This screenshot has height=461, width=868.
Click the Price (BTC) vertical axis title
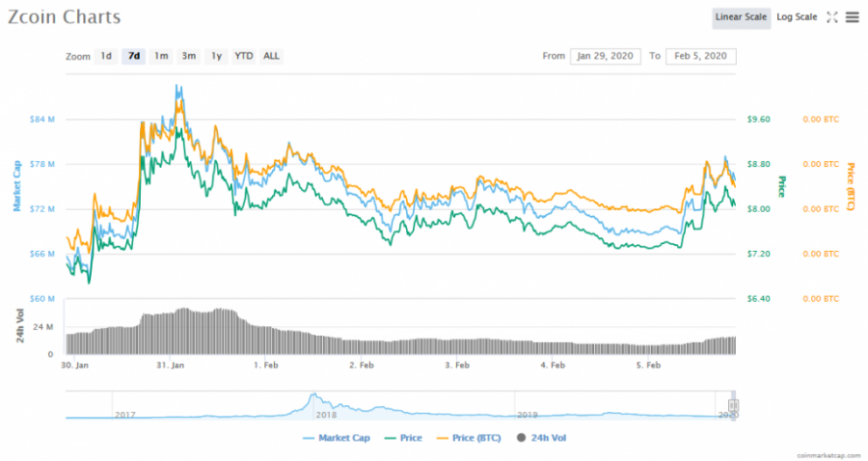point(851,186)
